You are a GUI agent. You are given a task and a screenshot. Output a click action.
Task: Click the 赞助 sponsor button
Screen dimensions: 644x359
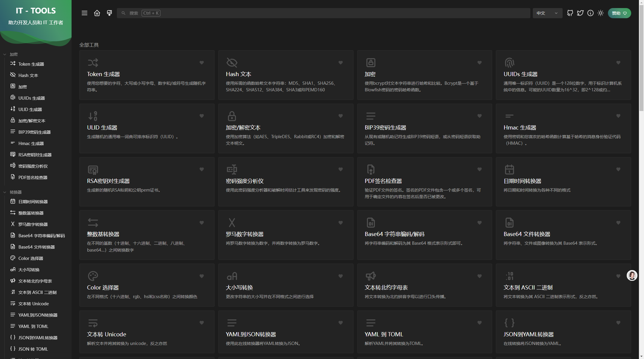(619, 13)
